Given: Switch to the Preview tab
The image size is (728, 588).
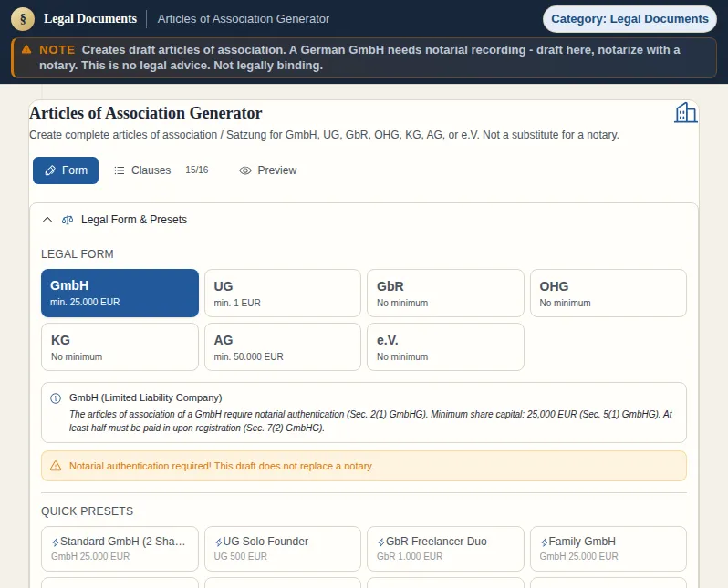Looking at the screenshot, I should tap(268, 170).
